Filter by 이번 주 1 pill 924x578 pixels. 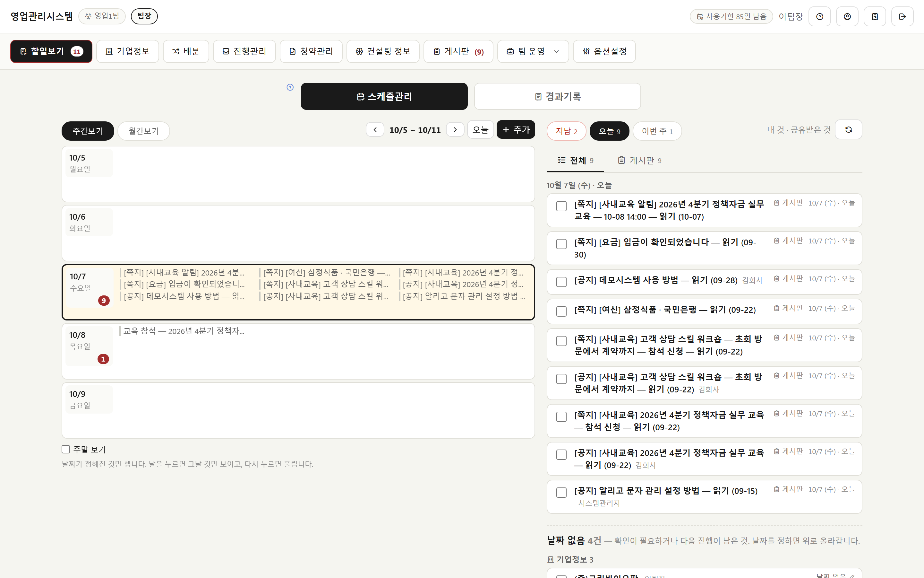pyautogui.click(x=657, y=131)
